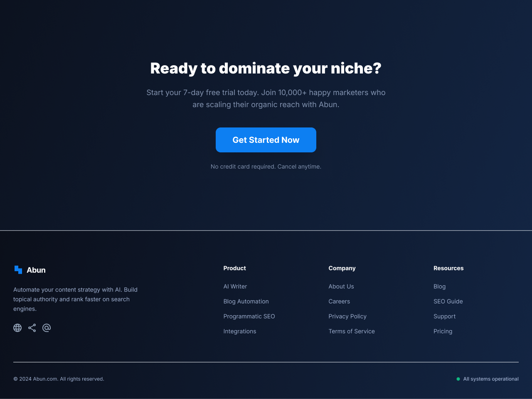This screenshot has width=532, height=399.
Task: Click the share network icon
Action: (32, 328)
